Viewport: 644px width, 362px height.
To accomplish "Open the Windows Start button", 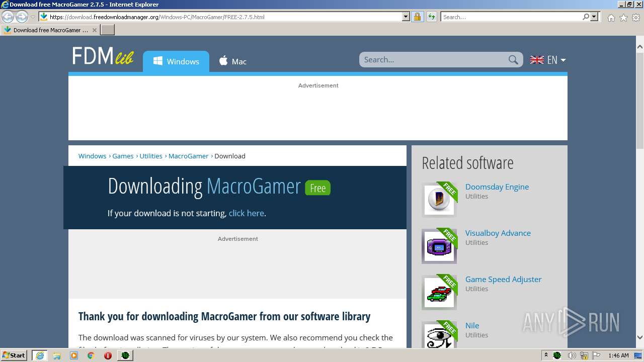I will tap(14, 355).
